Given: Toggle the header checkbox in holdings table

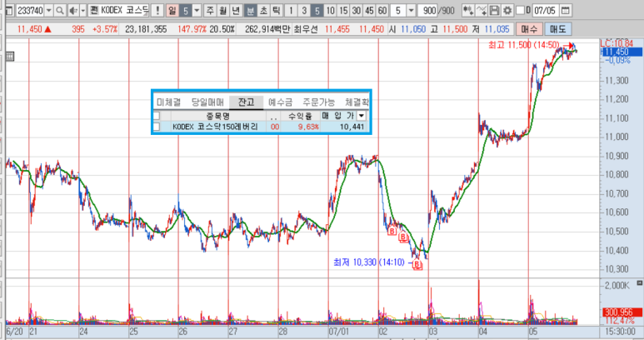Looking at the screenshot, I should tap(157, 116).
